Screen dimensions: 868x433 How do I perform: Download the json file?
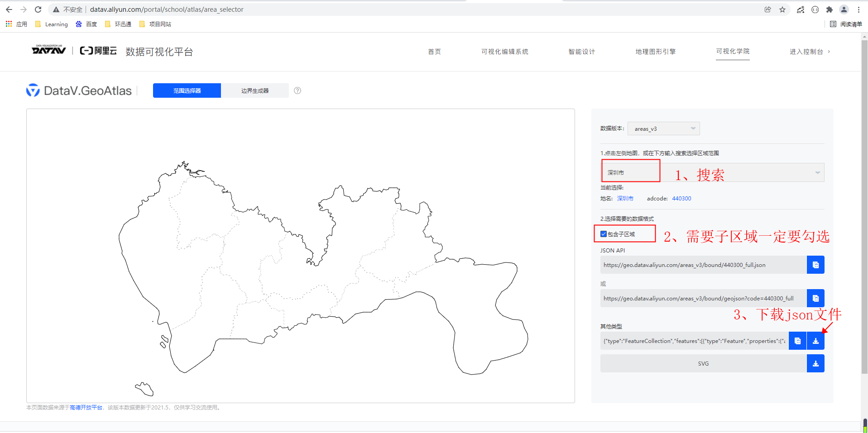click(x=815, y=341)
